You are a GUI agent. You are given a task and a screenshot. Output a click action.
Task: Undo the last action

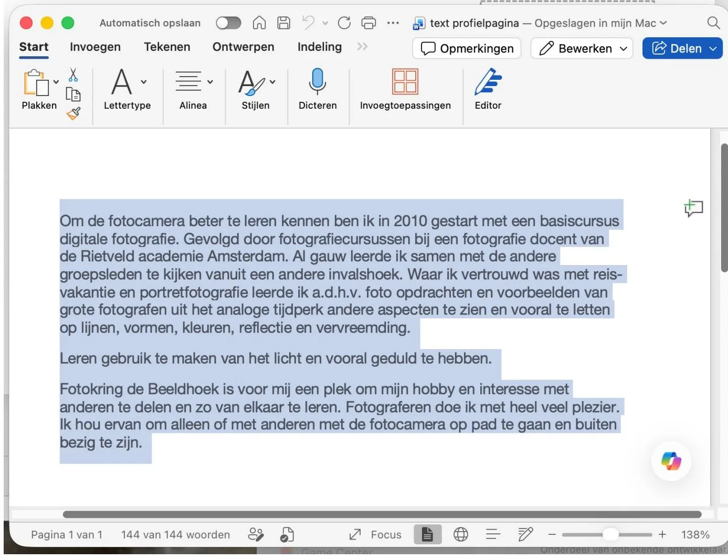(308, 23)
